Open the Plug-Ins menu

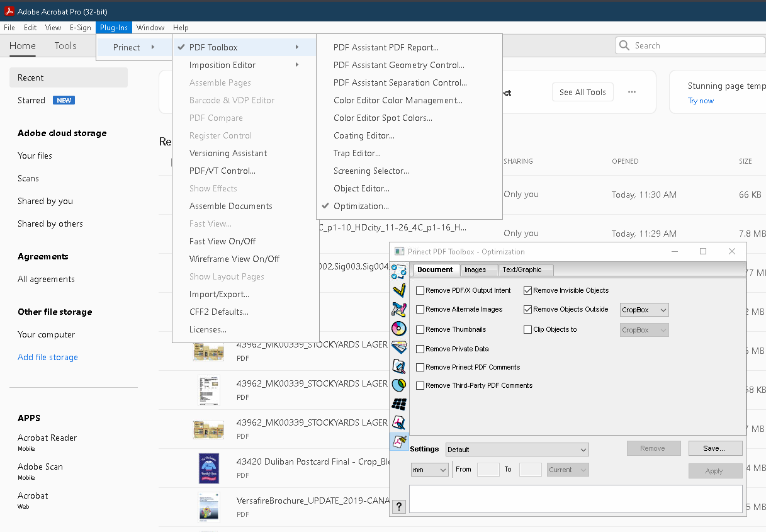point(114,28)
